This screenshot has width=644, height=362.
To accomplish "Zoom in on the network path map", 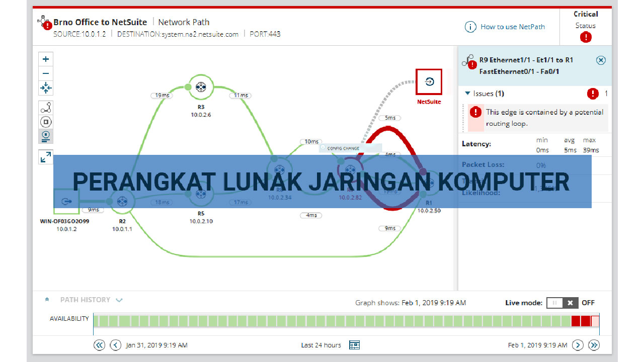I will [x=45, y=59].
